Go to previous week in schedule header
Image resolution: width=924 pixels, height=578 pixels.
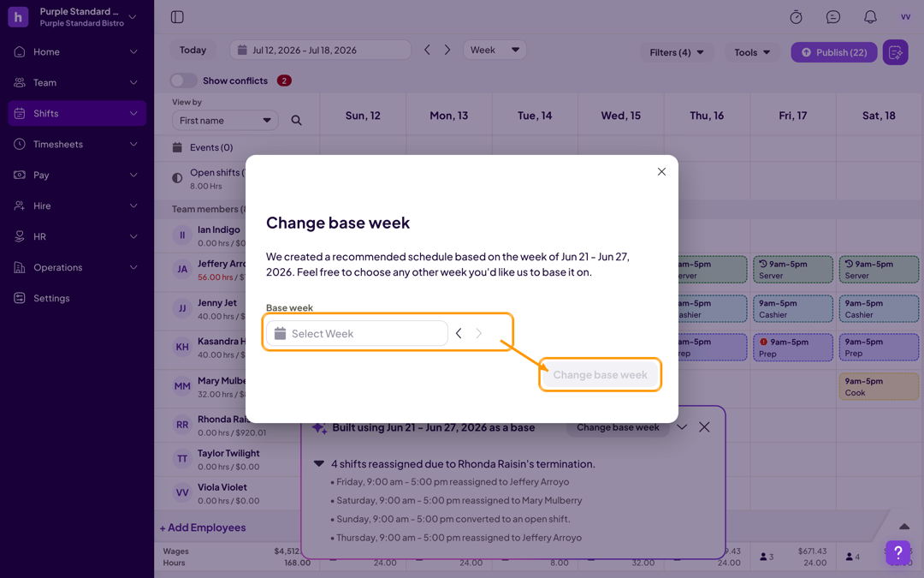(x=427, y=51)
